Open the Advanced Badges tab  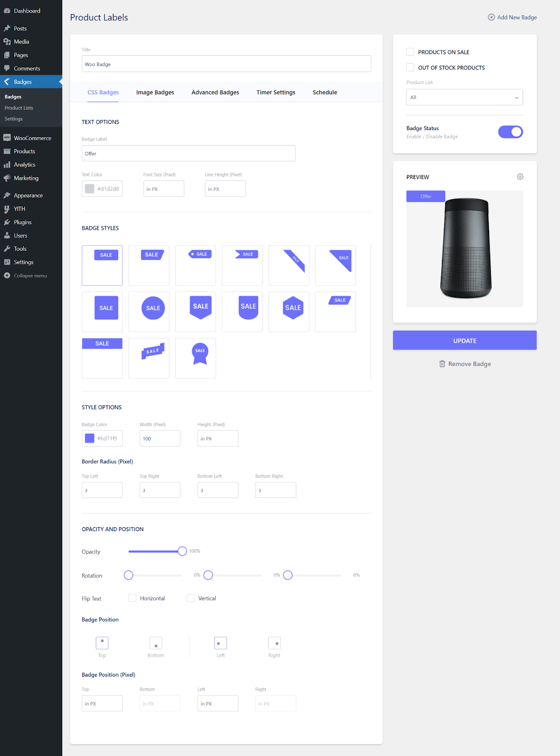(215, 92)
